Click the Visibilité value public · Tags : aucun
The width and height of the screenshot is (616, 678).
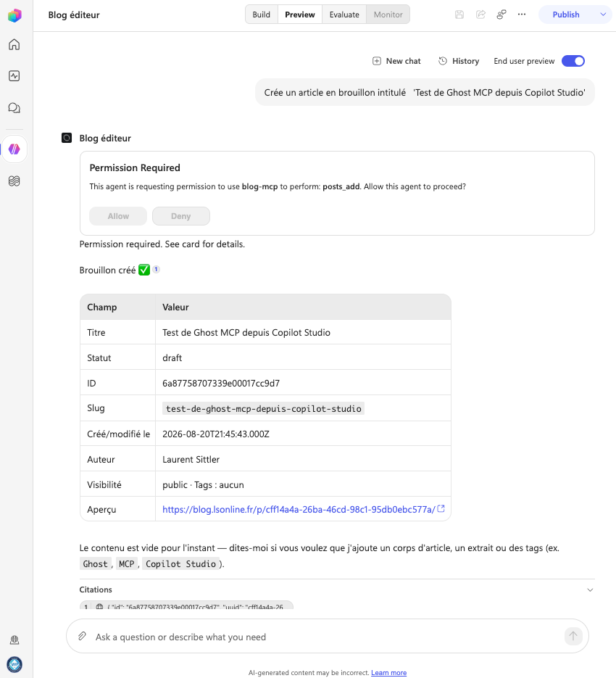coord(203,484)
